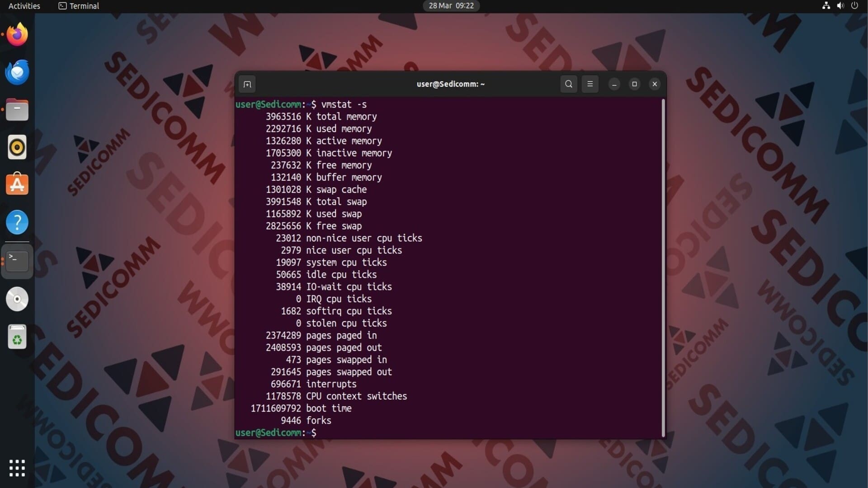Click the network status icon
Screen dimensions: 868x488
pos(826,6)
